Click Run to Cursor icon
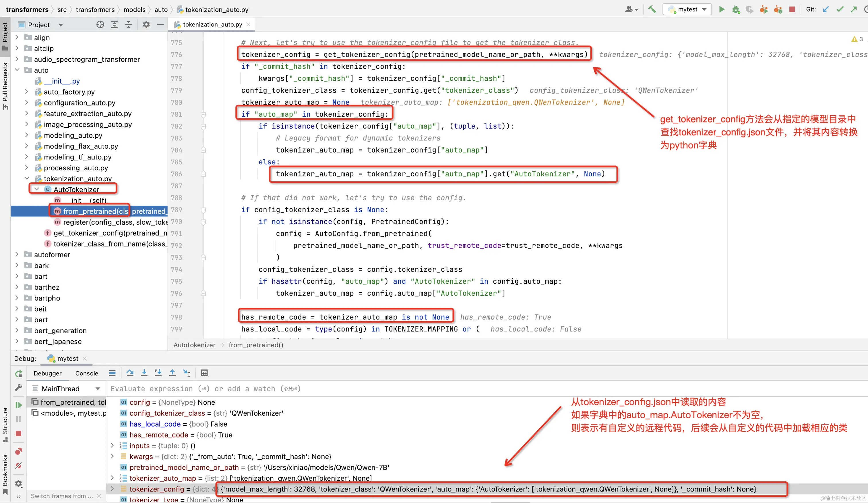The width and height of the screenshot is (868, 503). (187, 373)
